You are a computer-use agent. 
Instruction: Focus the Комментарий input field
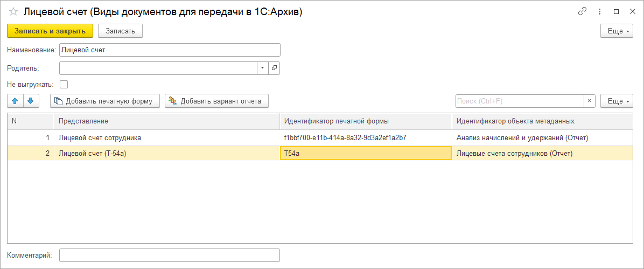click(x=170, y=255)
